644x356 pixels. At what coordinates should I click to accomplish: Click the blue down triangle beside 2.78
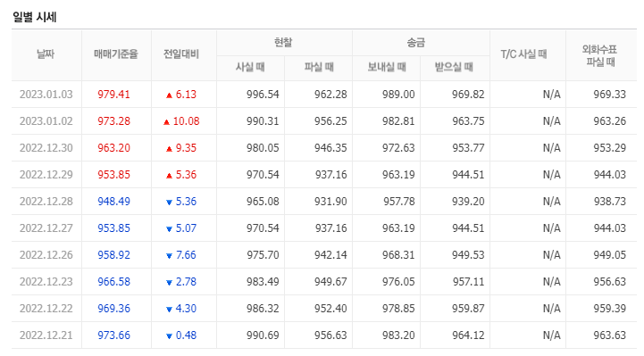coord(169,283)
